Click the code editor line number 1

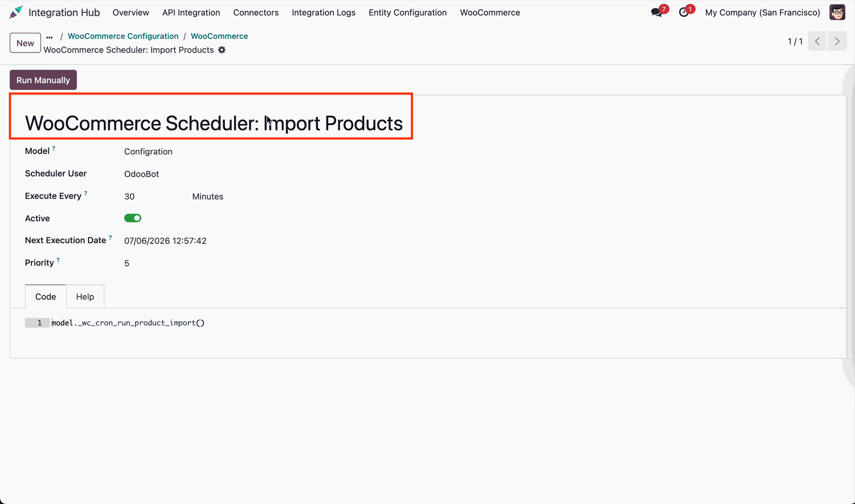[x=39, y=323]
